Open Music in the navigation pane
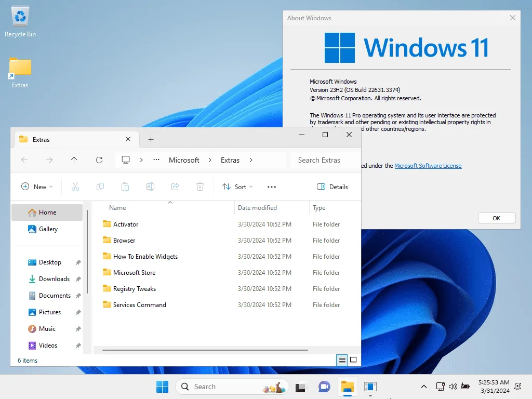Screen dimensions: 532x399 47,329
